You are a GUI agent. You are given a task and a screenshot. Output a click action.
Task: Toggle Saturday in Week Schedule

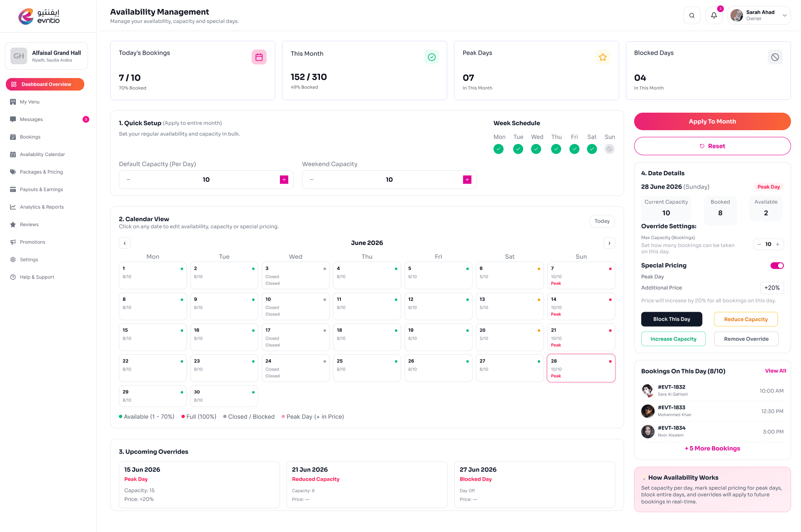592,149
